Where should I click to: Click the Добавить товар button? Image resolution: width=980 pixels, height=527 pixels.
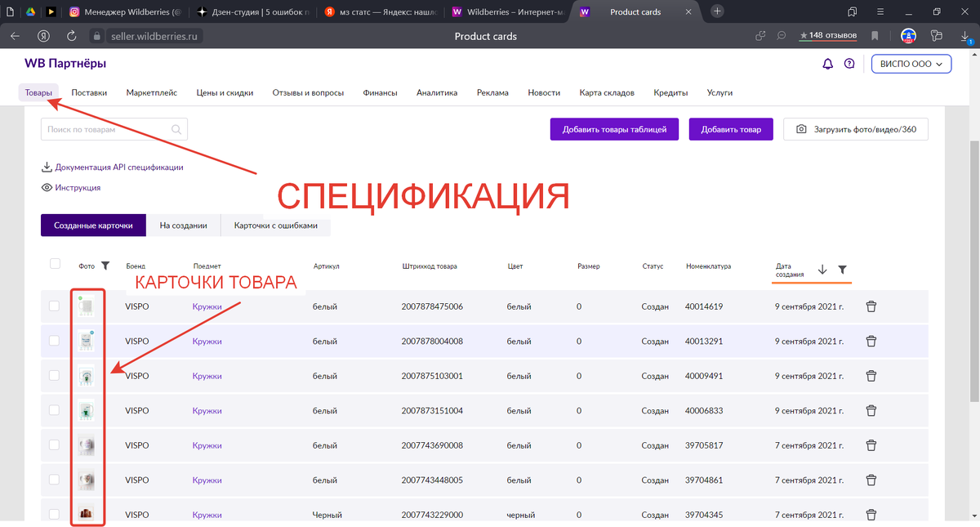click(731, 129)
